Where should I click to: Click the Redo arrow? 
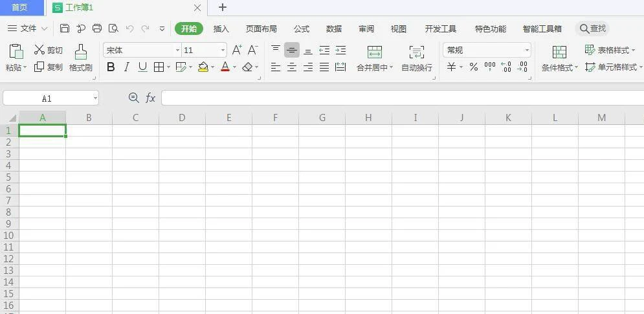[145, 28]
